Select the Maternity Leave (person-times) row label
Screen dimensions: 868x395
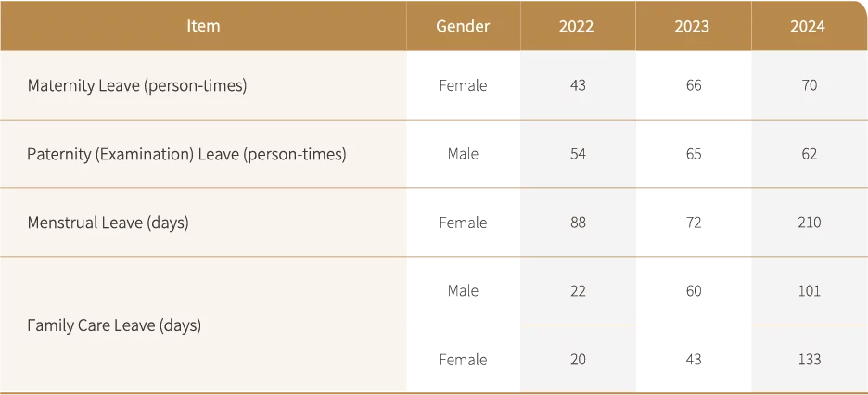pyautogui.click(x=137, y=86)
